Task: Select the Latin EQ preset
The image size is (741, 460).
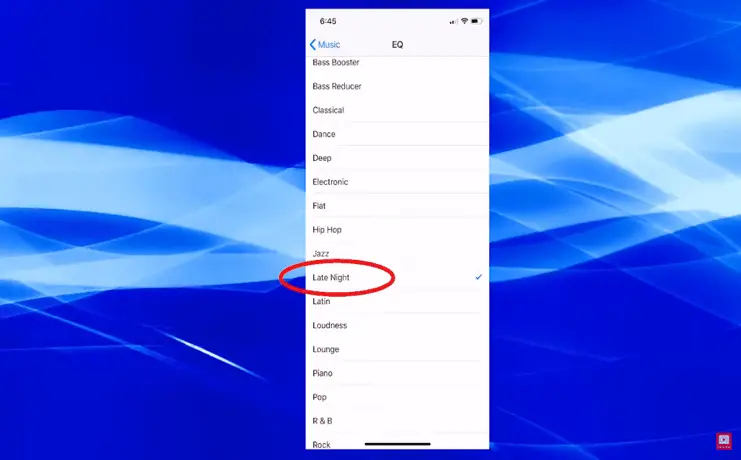Action: tap(397, 301)
